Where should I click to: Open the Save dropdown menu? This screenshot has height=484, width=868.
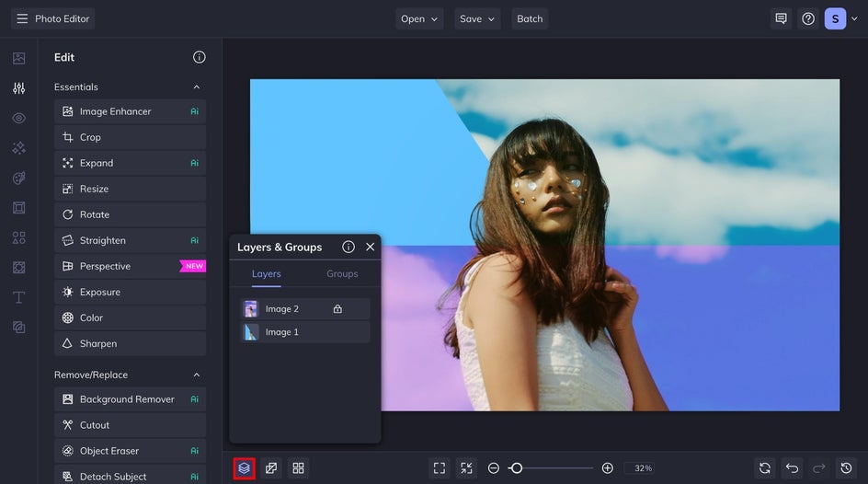coord(477,18)
